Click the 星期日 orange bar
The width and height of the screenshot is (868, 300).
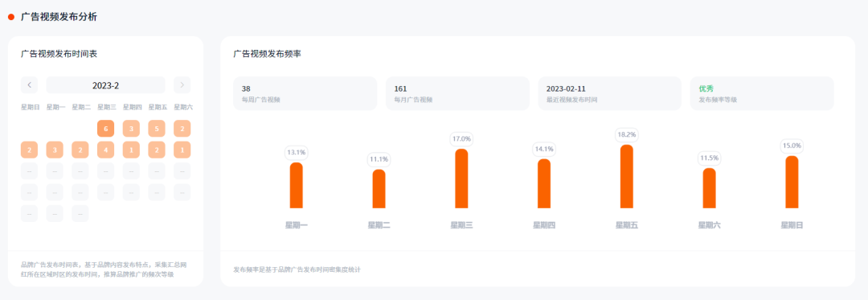coord(792,182)
